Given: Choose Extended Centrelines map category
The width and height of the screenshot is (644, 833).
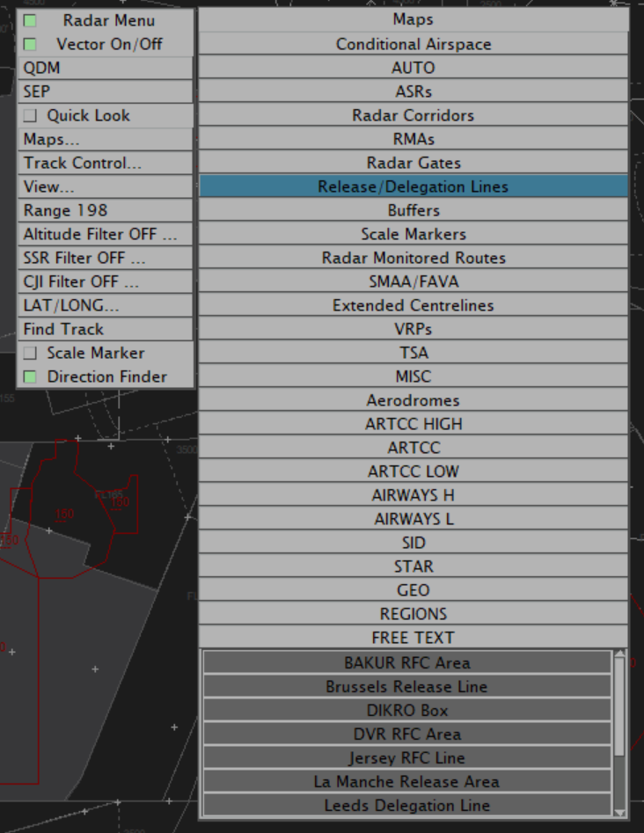Looking at the screenshot, I should 413,305.
